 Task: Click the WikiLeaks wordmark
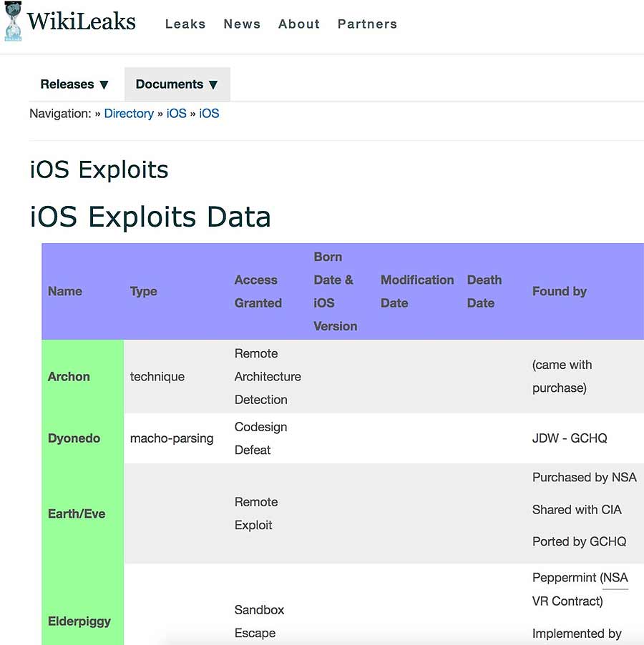(x=81, y=21)
